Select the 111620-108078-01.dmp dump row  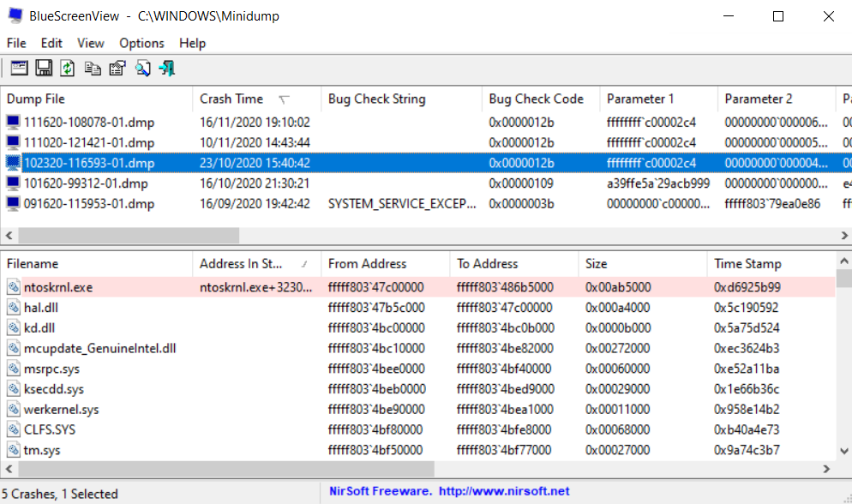pyautogui.click(x=417, y=123)
